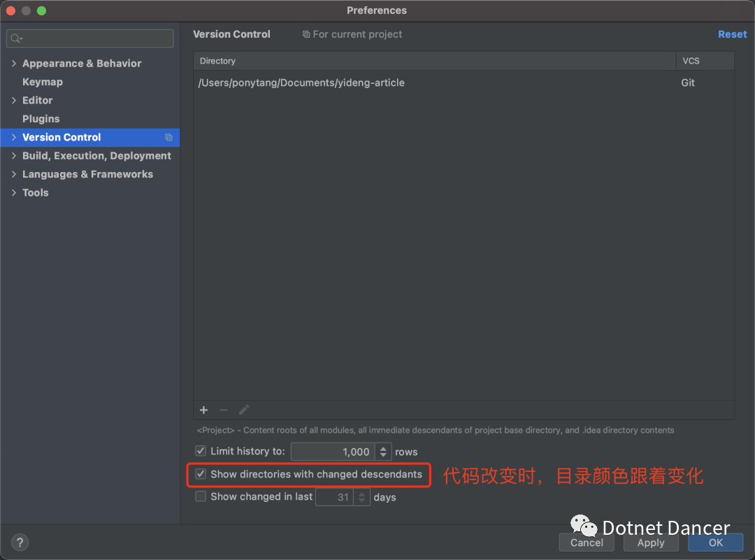Click the edit mapping pencil icon

[244, 410]
